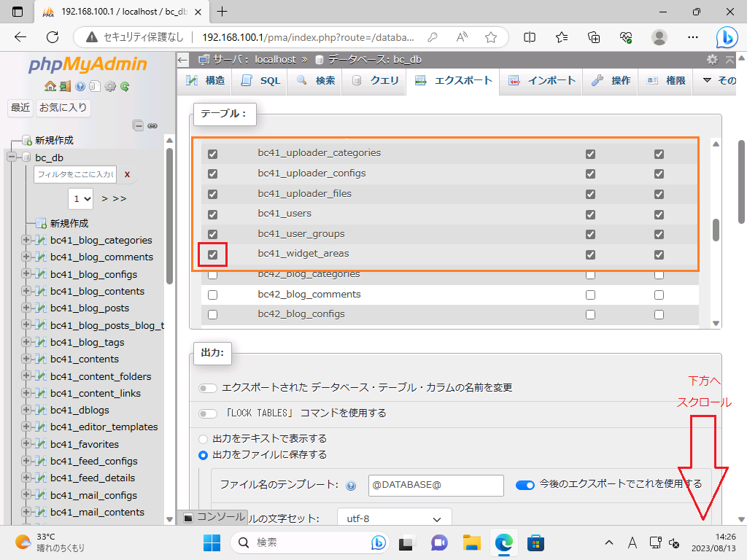This screenshot has width=747, height=560.
Task: Reload navigation panel with green refresh icon
Action: tap(125, 86)
